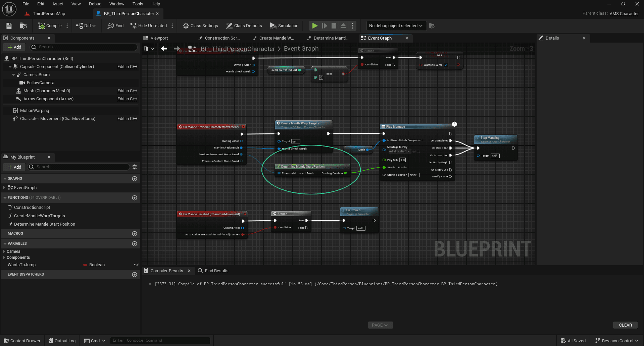Image resolution: width=644 pixels, height=346 pixels.
Task: Open the Diff dropdown
Action: [86, 26]
